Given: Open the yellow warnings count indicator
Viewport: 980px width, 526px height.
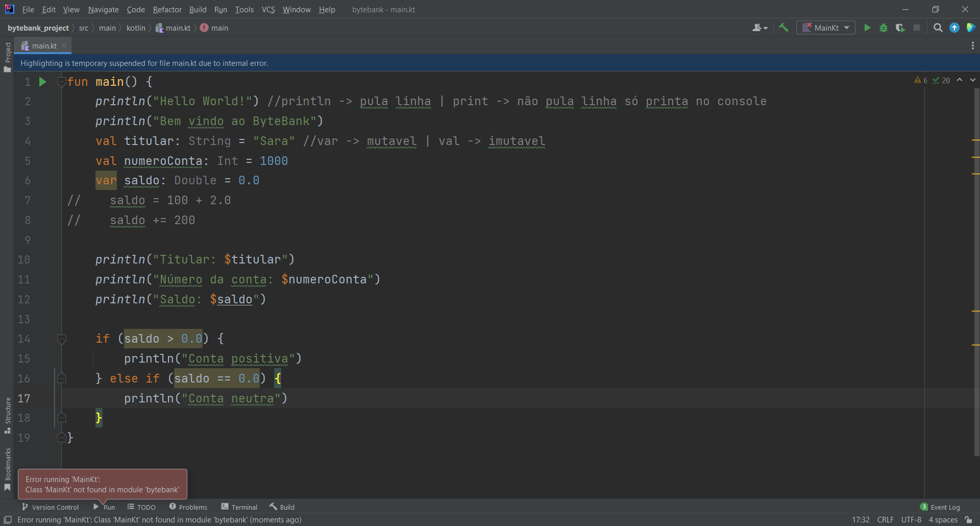Looking at the screenshot, I should coord(921,80).
